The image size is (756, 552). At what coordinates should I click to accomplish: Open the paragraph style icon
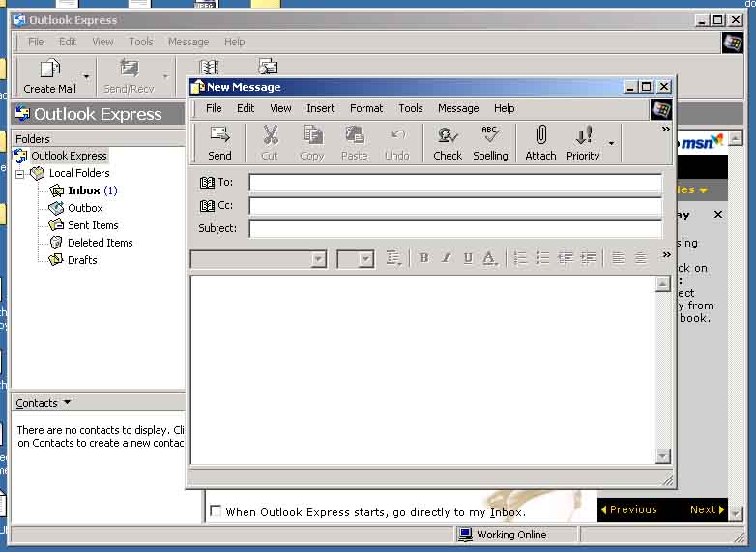[393, 258]
